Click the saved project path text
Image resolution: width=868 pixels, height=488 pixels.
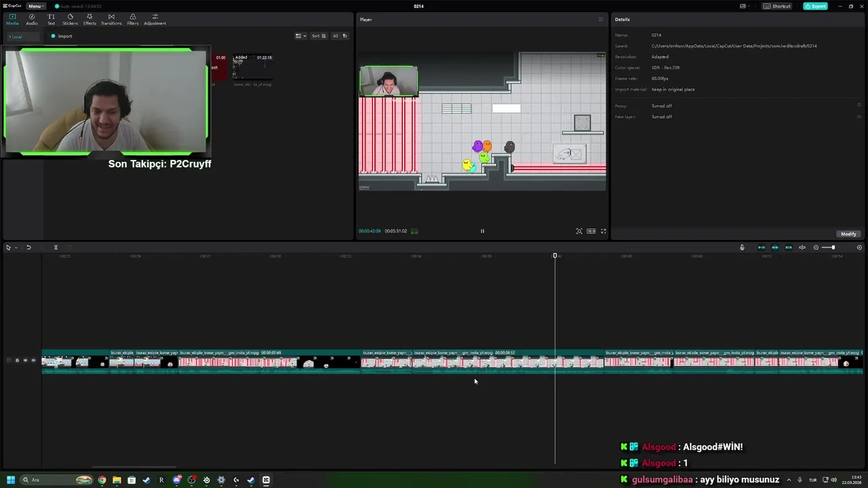[734, 46]
